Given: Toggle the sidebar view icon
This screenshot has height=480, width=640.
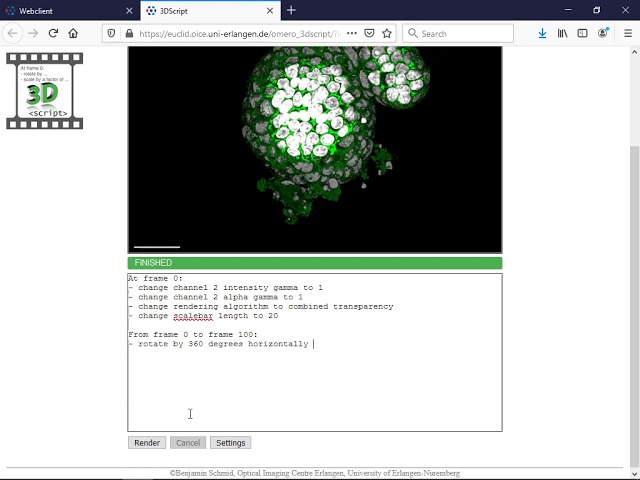Looking at the screenshot, I should click(582, 33).
